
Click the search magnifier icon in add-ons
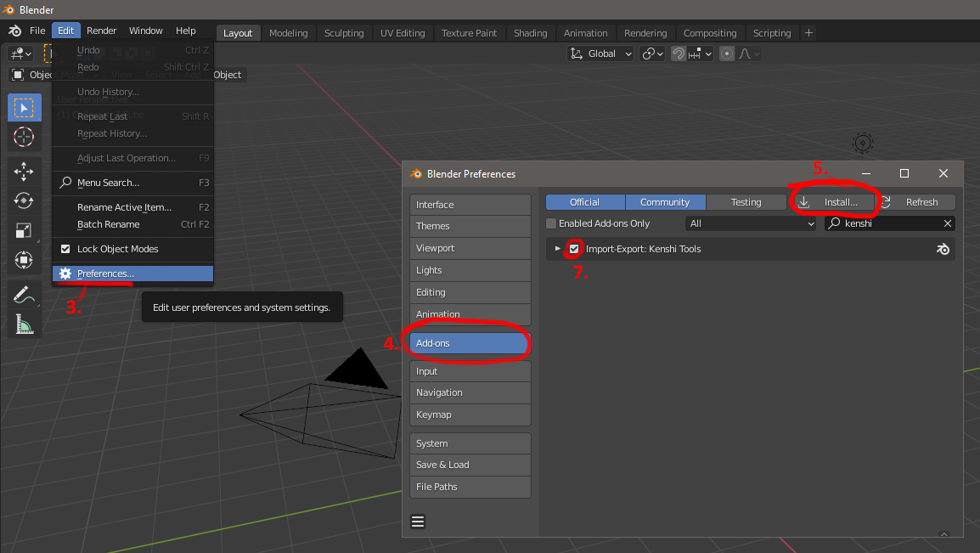[834, 223]
